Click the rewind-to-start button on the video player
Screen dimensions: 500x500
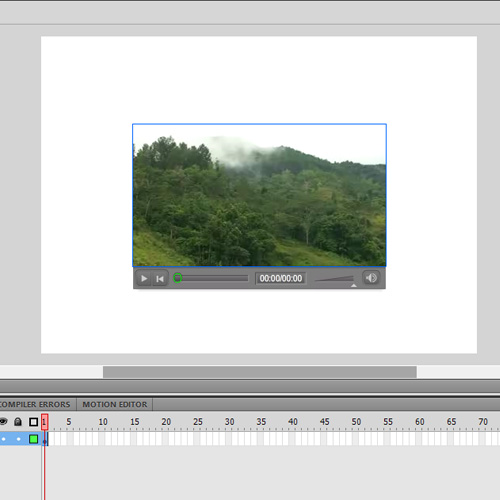[x=160, y=279]
